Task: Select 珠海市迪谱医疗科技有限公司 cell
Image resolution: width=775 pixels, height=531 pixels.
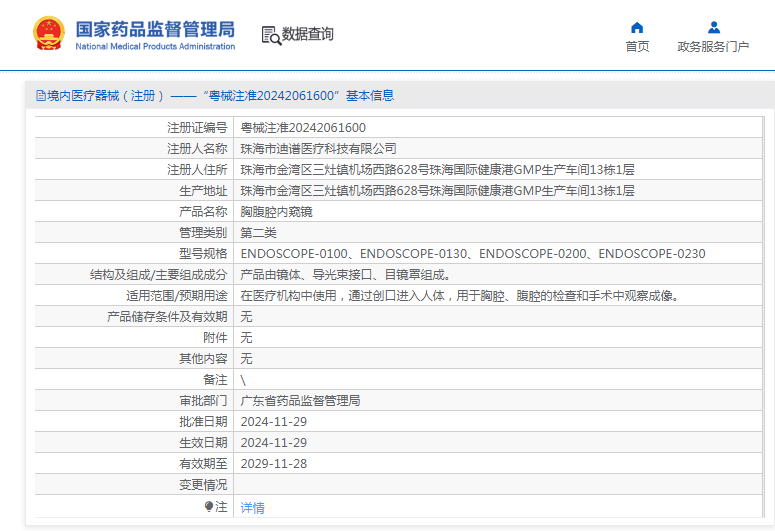Action: coord(318,149)
